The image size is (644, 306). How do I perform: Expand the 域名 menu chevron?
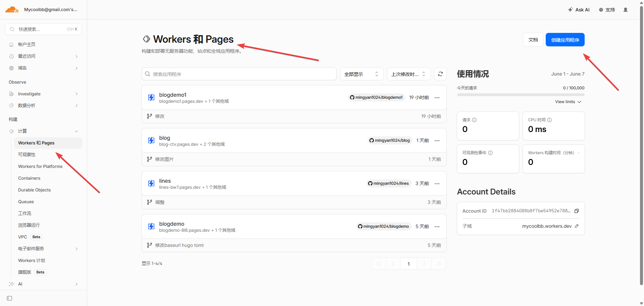coord(76,68)
